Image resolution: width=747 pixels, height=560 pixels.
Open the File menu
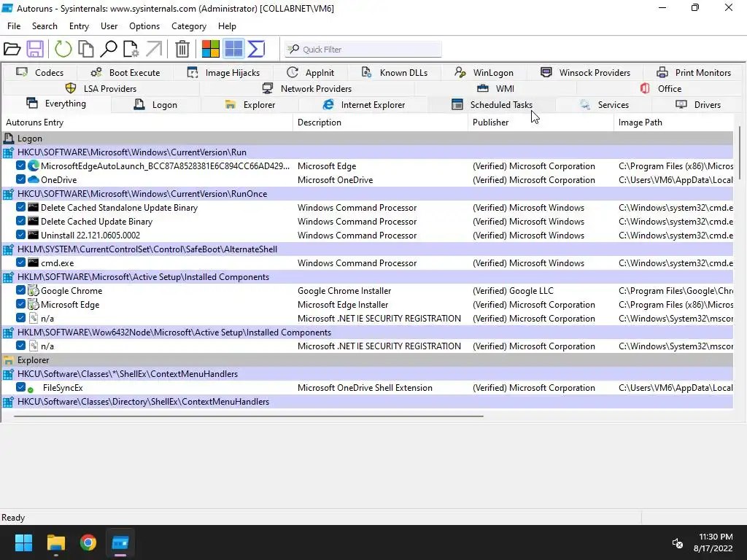click(14, 26)
